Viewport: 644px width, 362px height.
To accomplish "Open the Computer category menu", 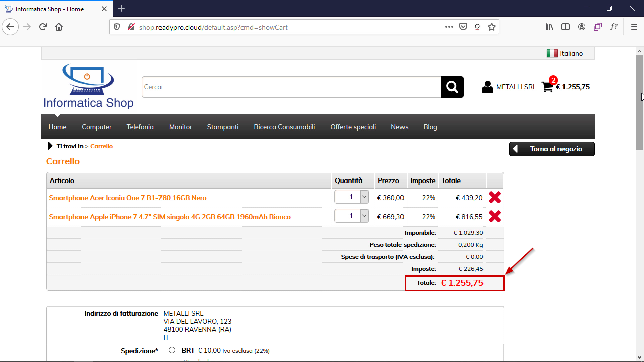I will point(97,127).
